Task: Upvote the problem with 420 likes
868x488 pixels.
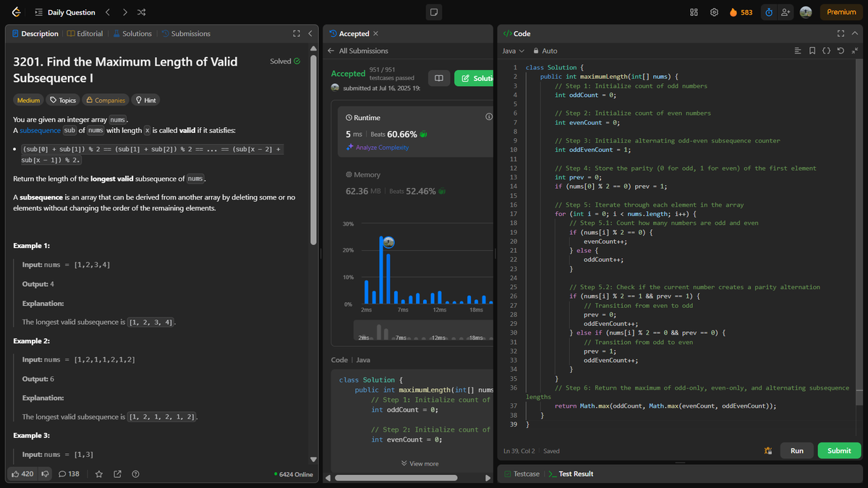Action: point(22,474)
